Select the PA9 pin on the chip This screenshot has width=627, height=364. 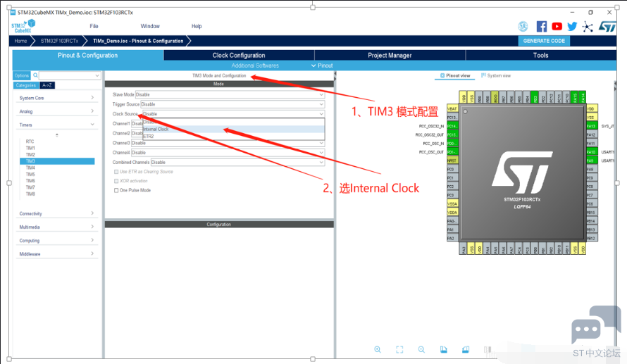click(592, 161)
